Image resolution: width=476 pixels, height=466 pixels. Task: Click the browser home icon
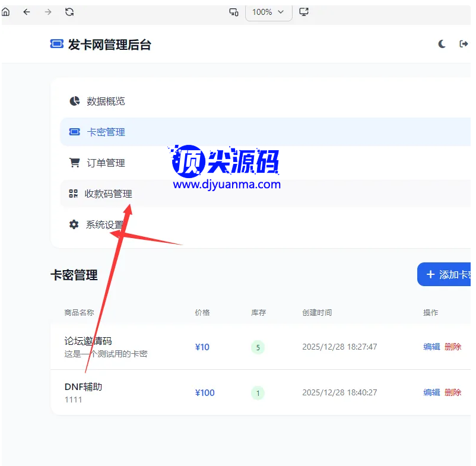[6, 12]
